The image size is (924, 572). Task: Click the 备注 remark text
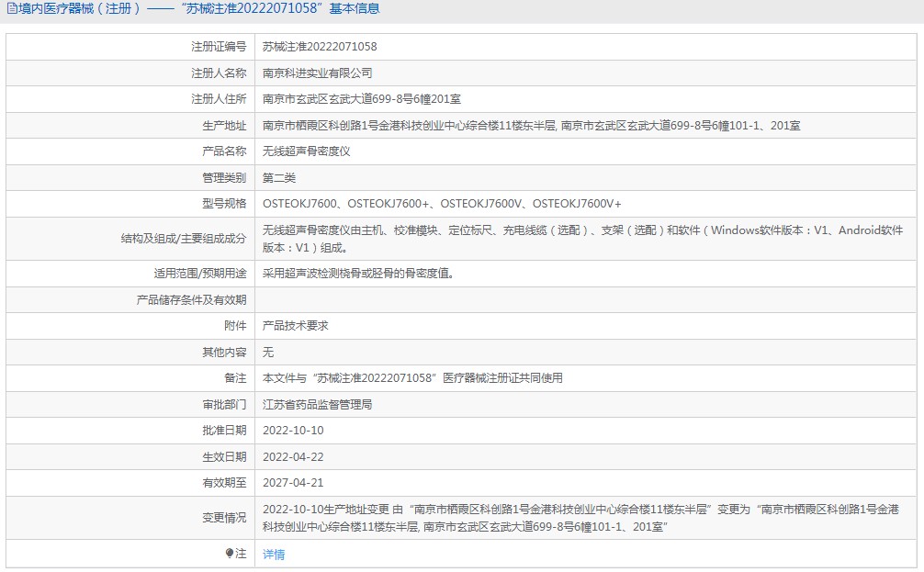tap(412, 378)
